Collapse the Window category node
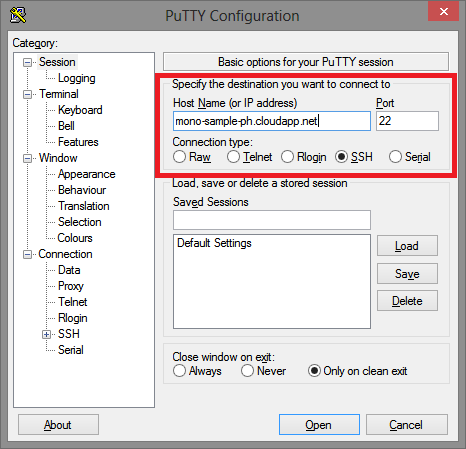The image size is (466, 449). coord(27,158)
